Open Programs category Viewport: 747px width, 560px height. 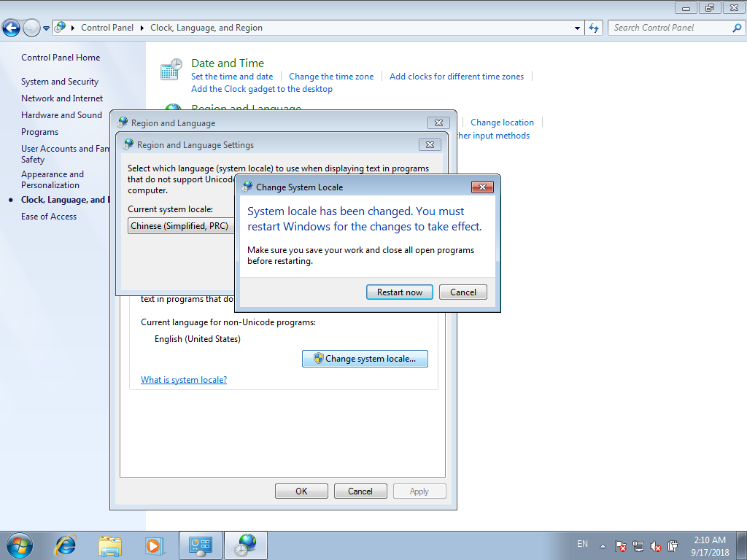click(x=39, y=132)
